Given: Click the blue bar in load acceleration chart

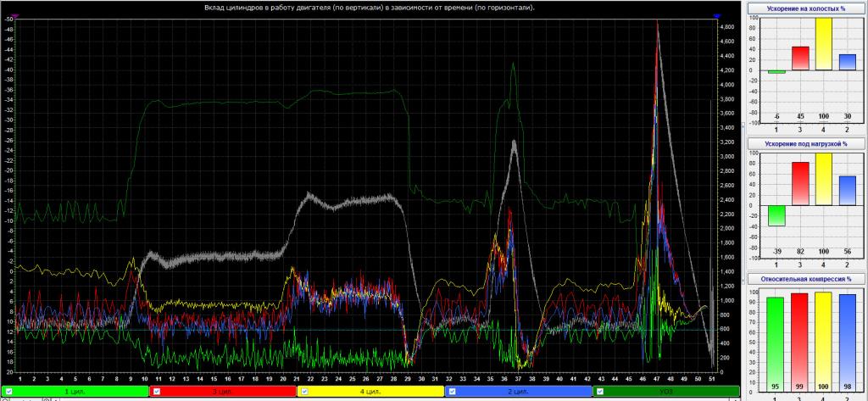Looking at the screenshot, I should pos(847,191).
